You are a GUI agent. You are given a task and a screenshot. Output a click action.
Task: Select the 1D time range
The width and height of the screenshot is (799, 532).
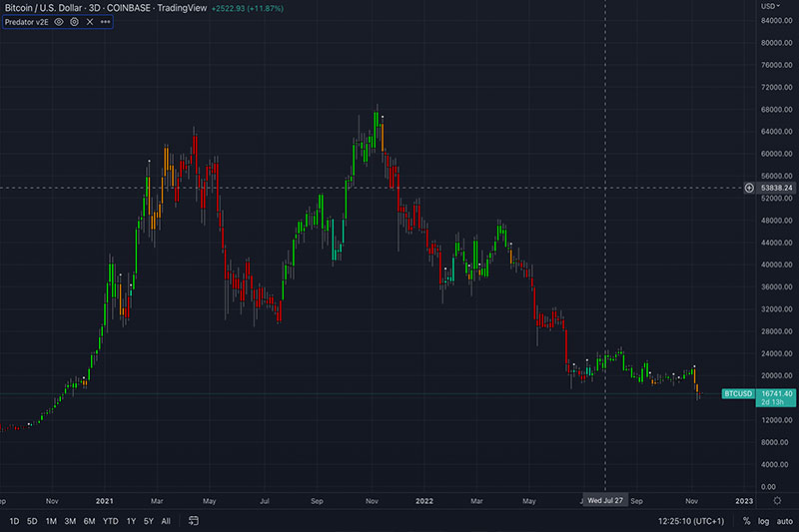(x=14, y=521)
